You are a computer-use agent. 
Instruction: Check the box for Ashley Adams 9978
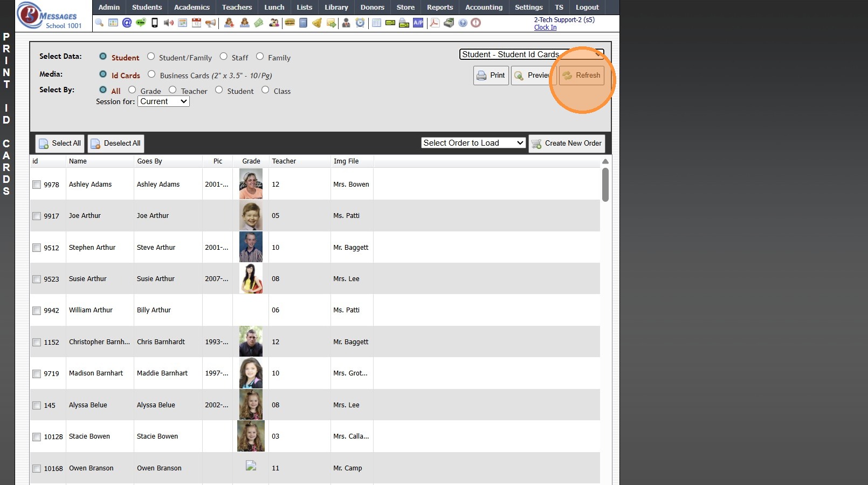pos(37,185)
